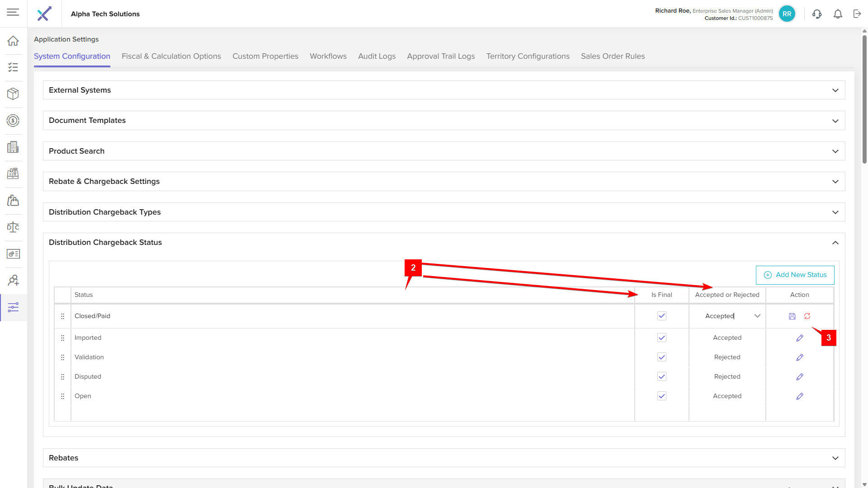
Task: Open the Audit Logs tab
Action: [x=377, y=56]
